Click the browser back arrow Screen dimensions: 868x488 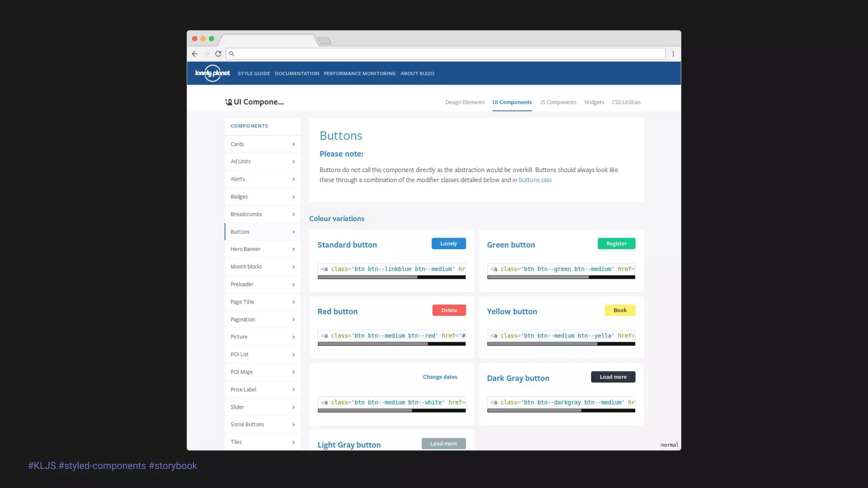(195, 54)
